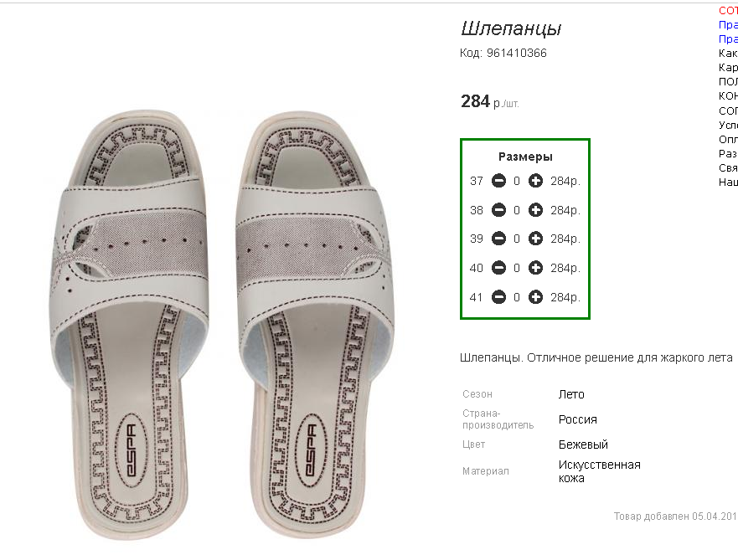Click the size 37 quantity value
Screen dimensions: 738x560
[517, 181]
